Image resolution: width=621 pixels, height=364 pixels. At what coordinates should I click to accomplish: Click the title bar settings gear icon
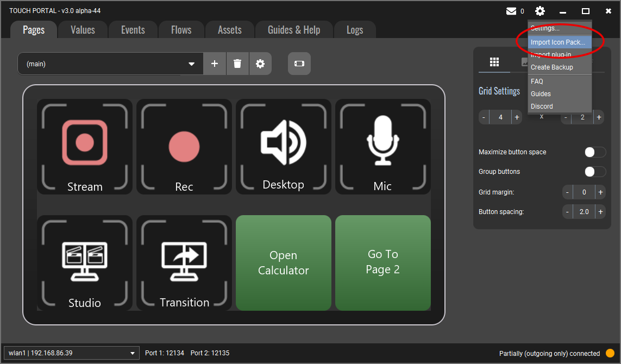[x=540, y=10]
